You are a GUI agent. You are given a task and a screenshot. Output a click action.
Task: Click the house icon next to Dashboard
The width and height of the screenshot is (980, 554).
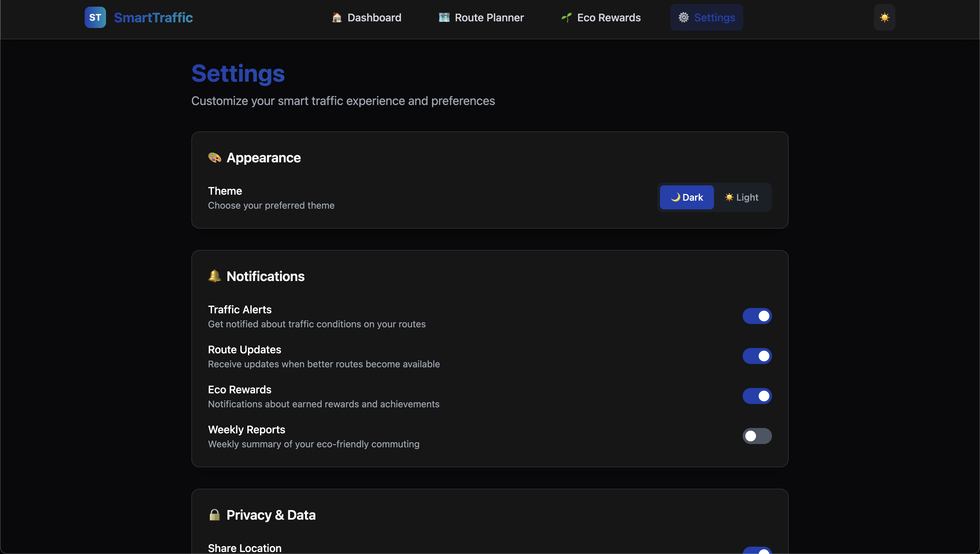click(337, 18)
